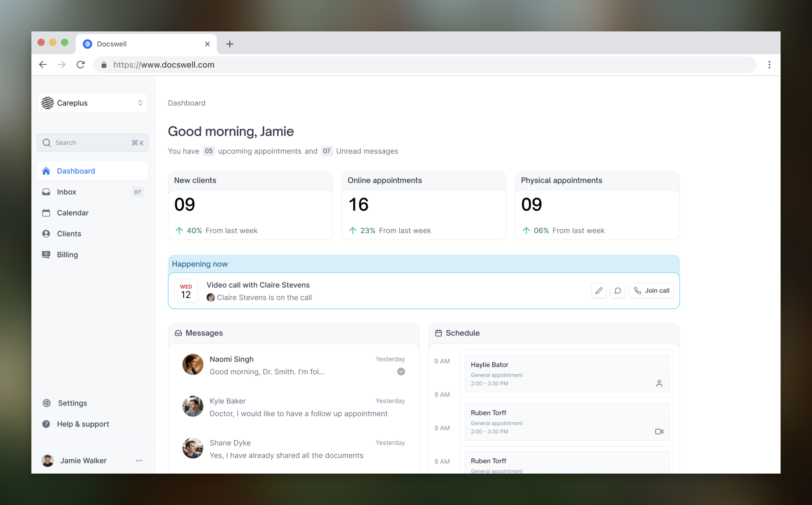The width and height of the screenshot is (812, 505).
Task: Open a new browser tab
Action: click(230, 44)
